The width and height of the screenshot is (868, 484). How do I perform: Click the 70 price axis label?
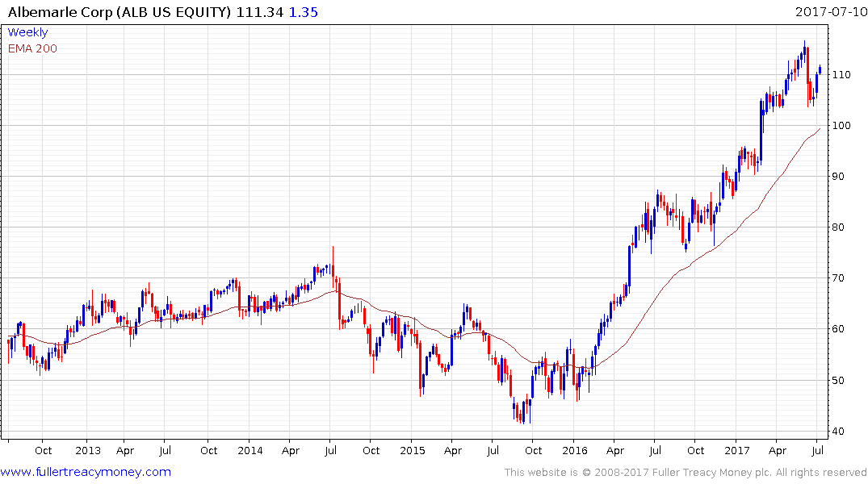pos(838,278)
